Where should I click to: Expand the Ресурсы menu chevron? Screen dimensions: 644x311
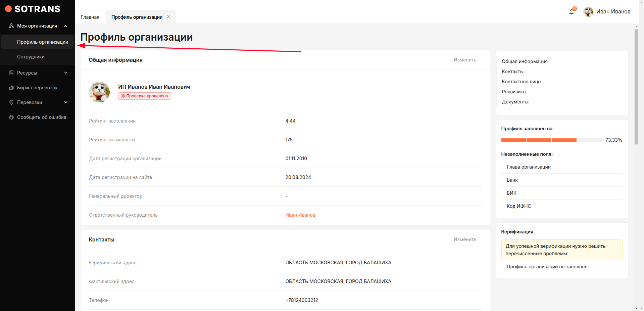click(x=66, y=73)
